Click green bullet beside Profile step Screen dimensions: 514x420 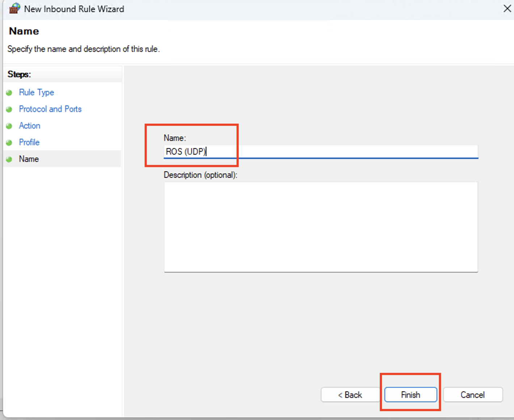click(x=9, y=143)
